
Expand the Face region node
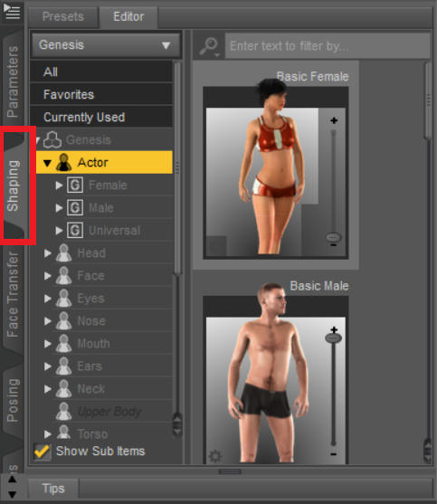point(48,276)
